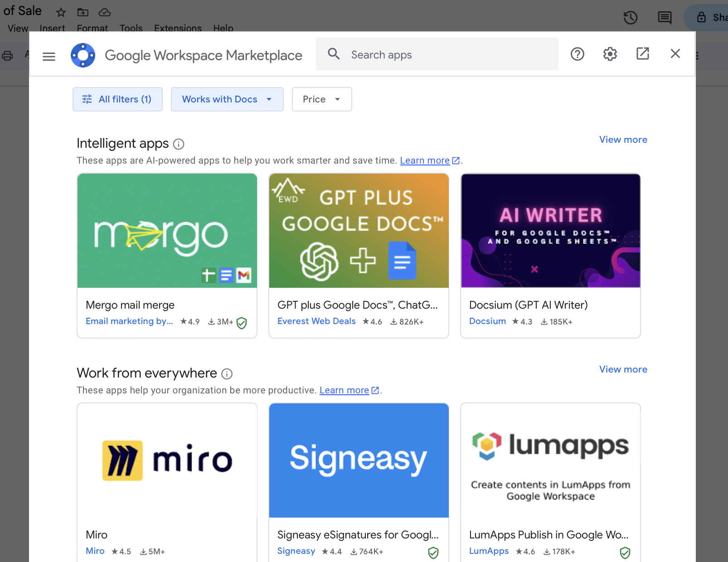Open the AI Writer Docsium thumbnail
Screen dimensions: 728x562
551,231
